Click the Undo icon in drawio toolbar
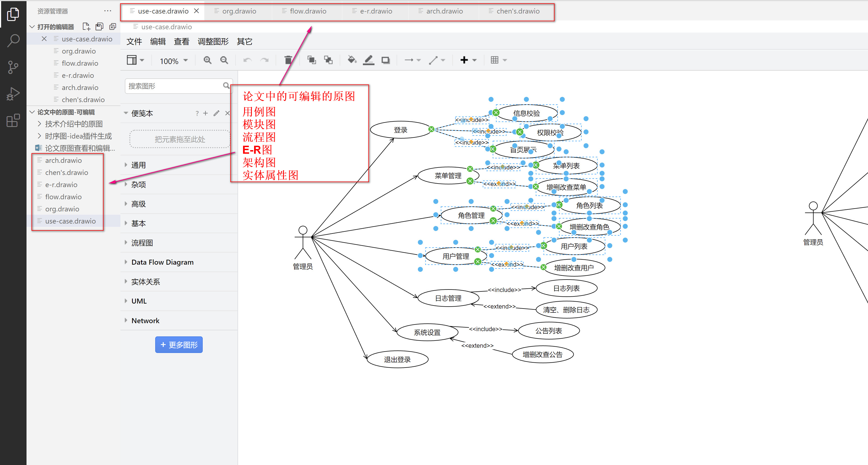 tap(247, 60)
